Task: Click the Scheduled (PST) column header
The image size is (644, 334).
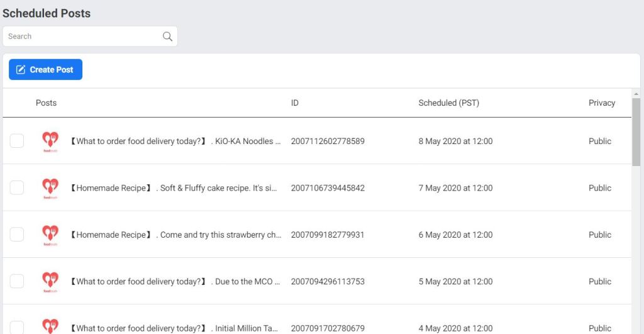Action: [448, 103]
